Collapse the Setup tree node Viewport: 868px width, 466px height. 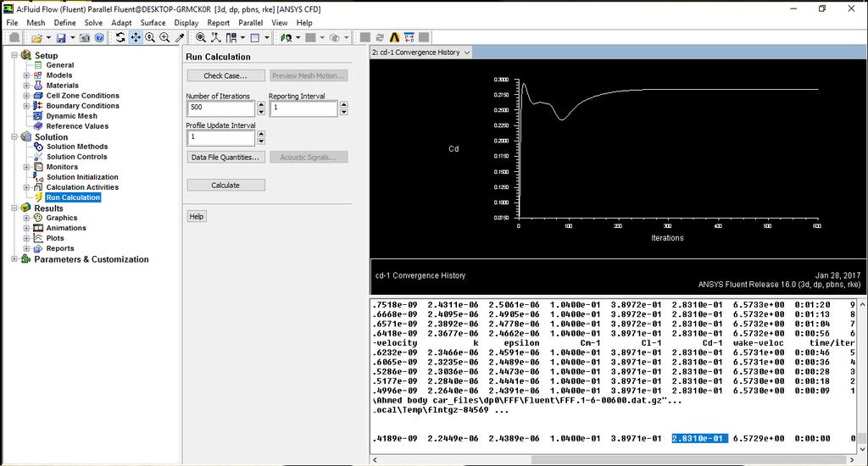15,55
